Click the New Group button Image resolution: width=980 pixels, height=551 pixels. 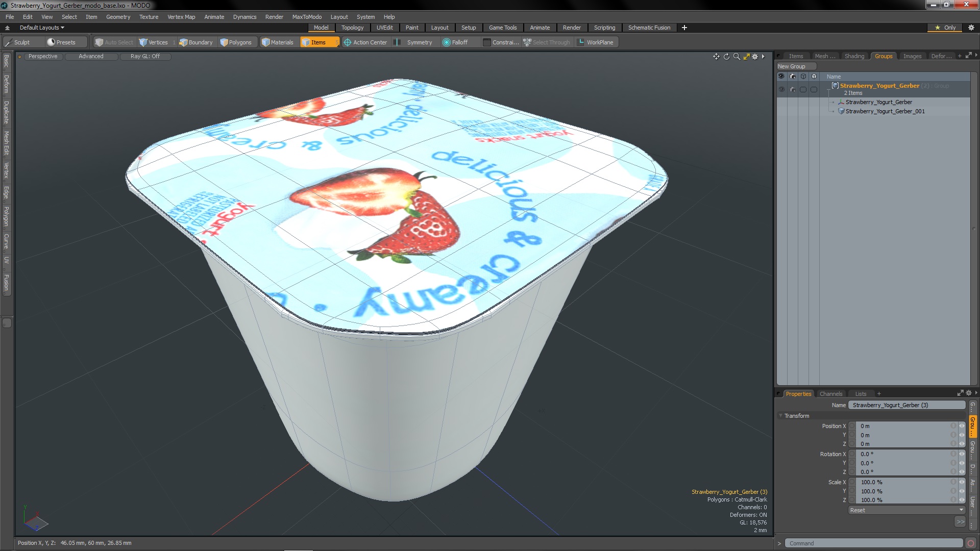(796, 67)
